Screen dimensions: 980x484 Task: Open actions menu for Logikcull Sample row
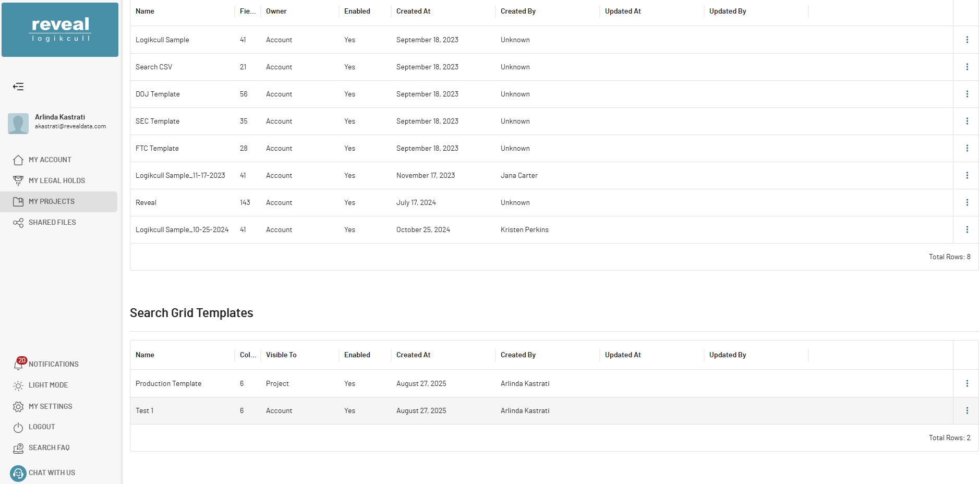tap(967, 40)
